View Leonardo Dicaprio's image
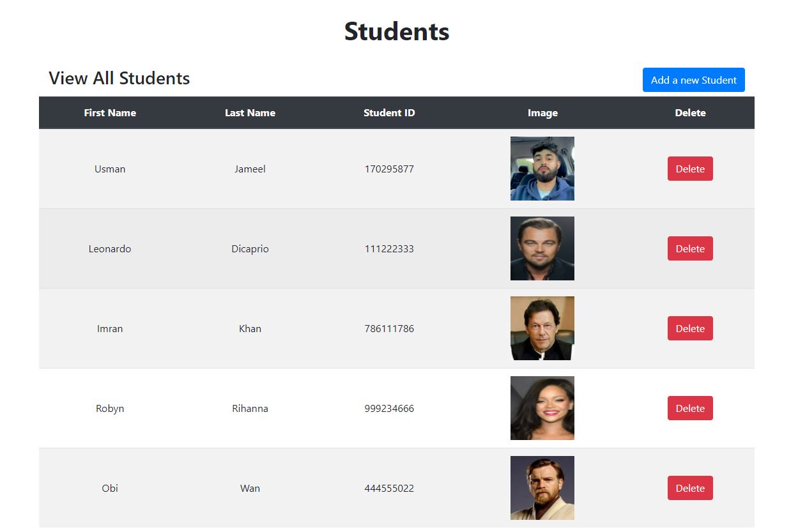Viewport: 791px width, 532px height. (542, 248)
